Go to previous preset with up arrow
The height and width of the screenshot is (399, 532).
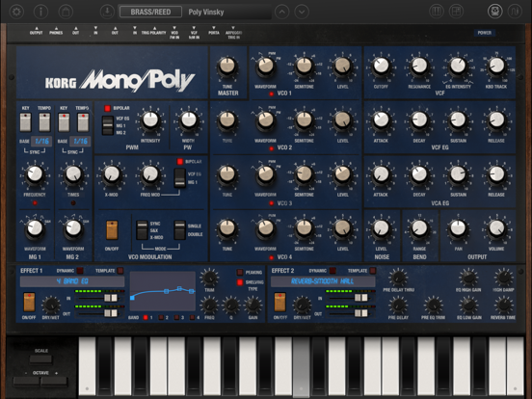[282, 12]
